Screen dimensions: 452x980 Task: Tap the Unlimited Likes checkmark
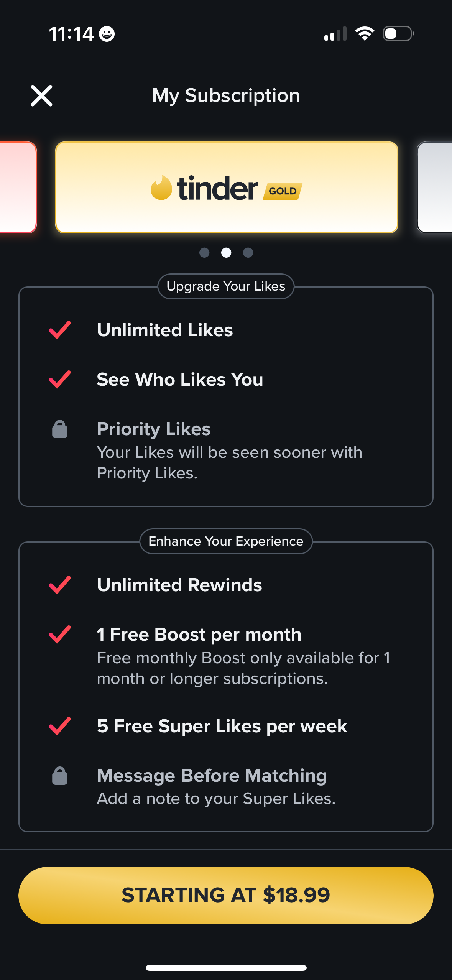pyautogui.click(x=60, y=330)
